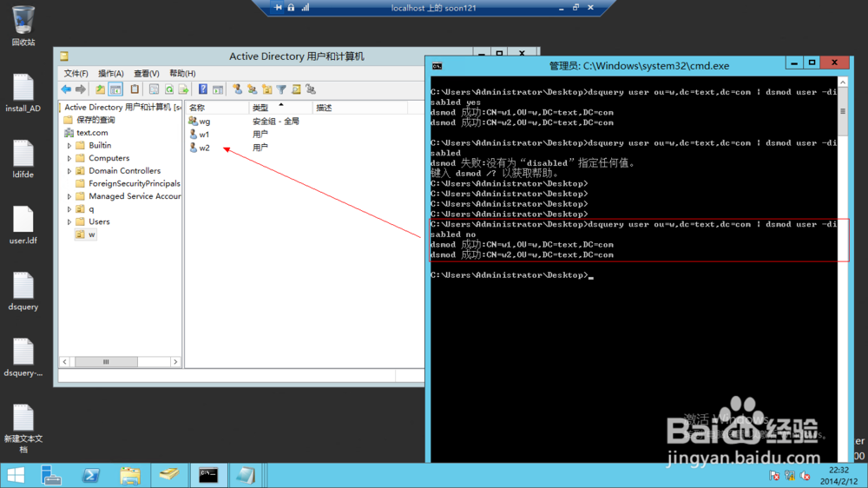Open Server Manager from the taskbar

51,475
